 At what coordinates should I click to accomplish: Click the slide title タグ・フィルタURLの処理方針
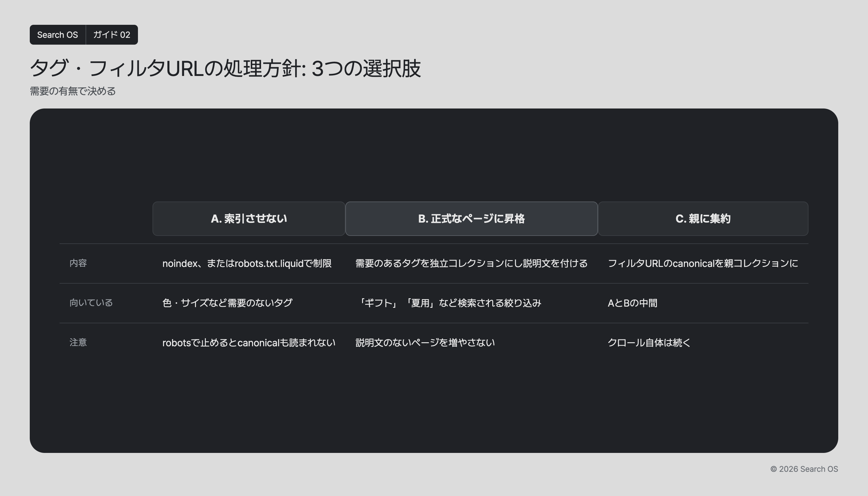[225, 68]
